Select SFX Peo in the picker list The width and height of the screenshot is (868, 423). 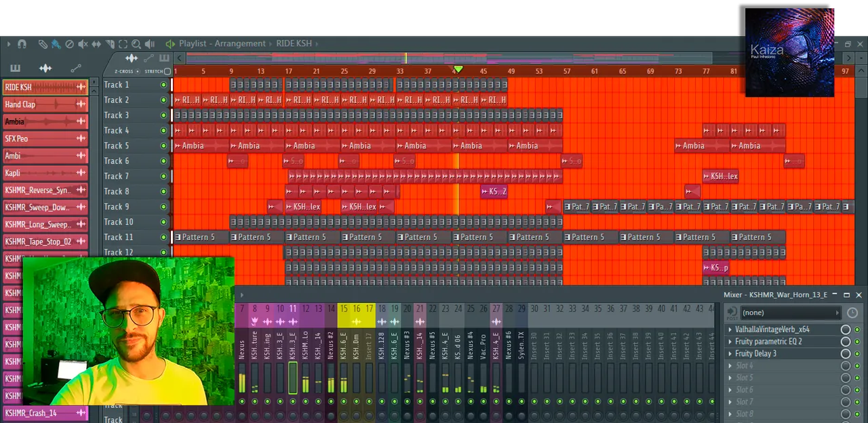pyautogui.click(x=45, y=139)
